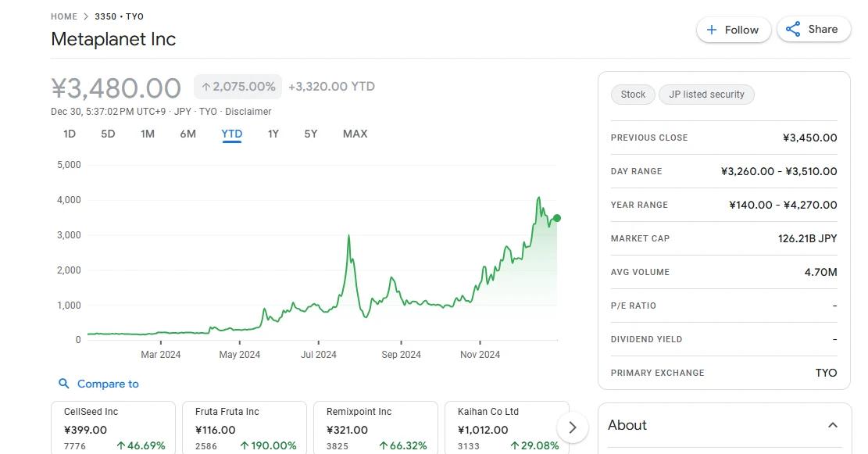The height and width of the screenshot is (454, 868).
Task: Click the PRIMARY EXCHANGE label
Action: pos(658,374)
